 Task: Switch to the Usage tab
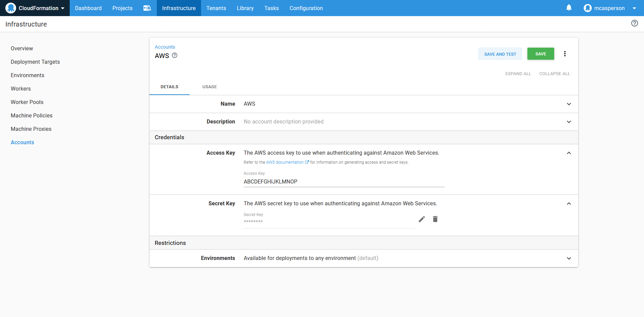click(x=209, y=87)
